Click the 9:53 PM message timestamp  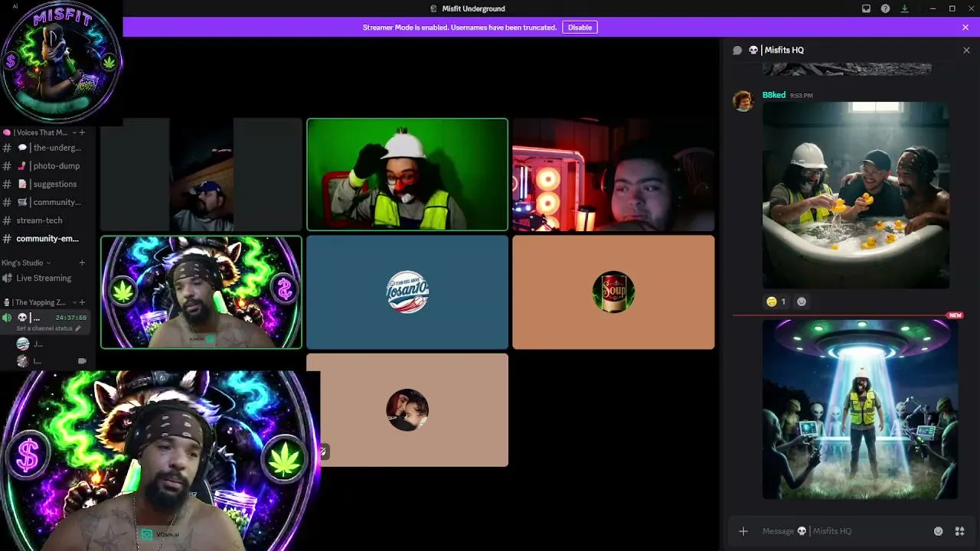(x=801, y=96)
